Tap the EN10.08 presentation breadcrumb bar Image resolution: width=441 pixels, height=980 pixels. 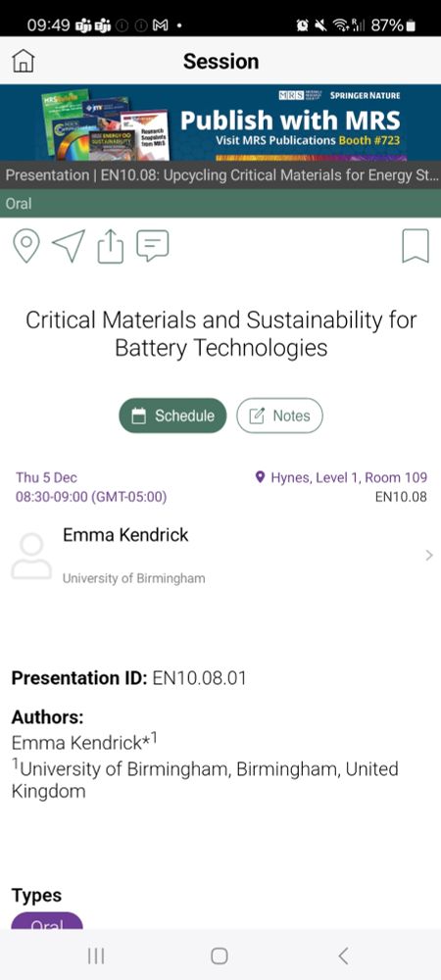pos(220,175)
